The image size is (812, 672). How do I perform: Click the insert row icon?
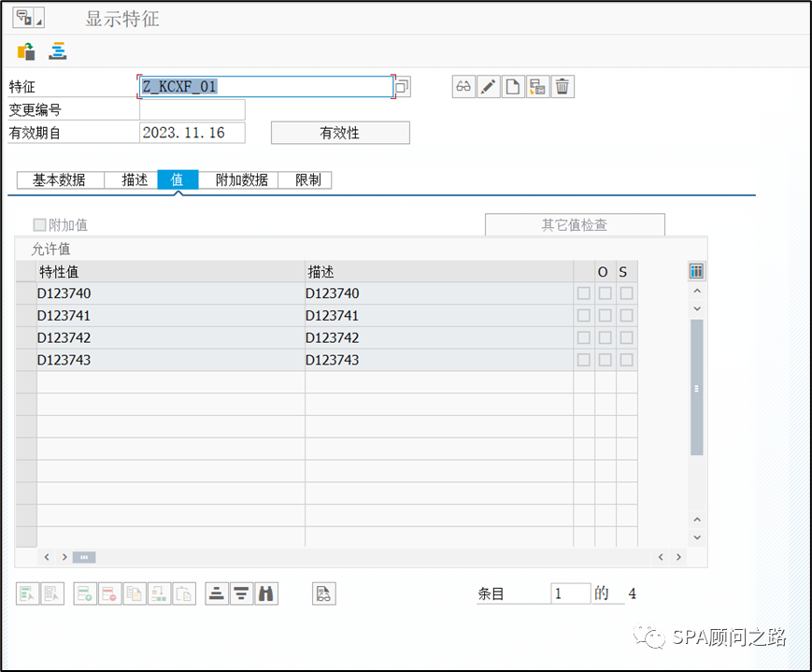(x=85, y=593)
